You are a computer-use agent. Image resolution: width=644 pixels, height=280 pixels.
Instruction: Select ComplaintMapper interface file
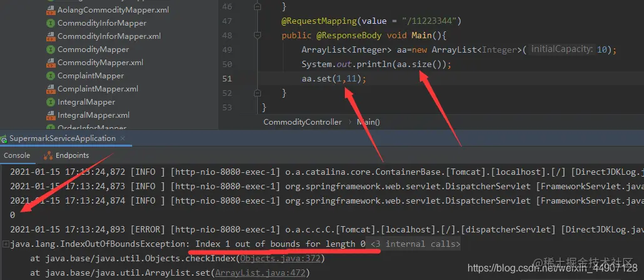click(90, 76)
